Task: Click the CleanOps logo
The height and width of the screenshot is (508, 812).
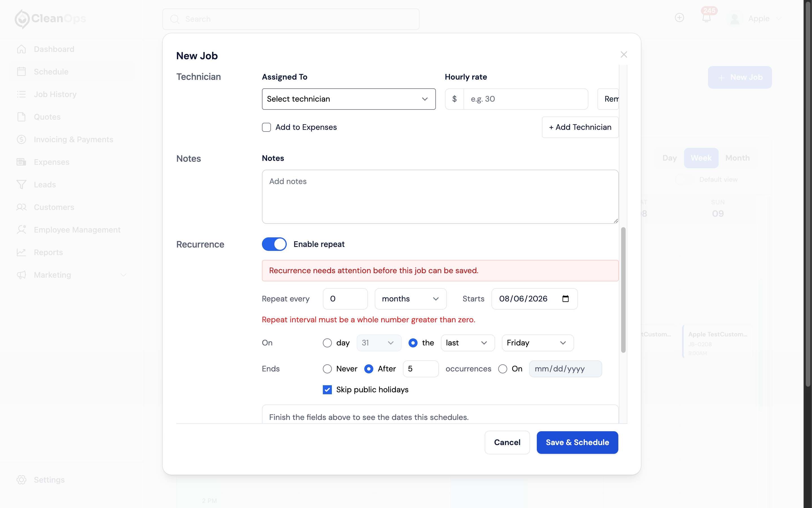Action: (x=50, y=19)
